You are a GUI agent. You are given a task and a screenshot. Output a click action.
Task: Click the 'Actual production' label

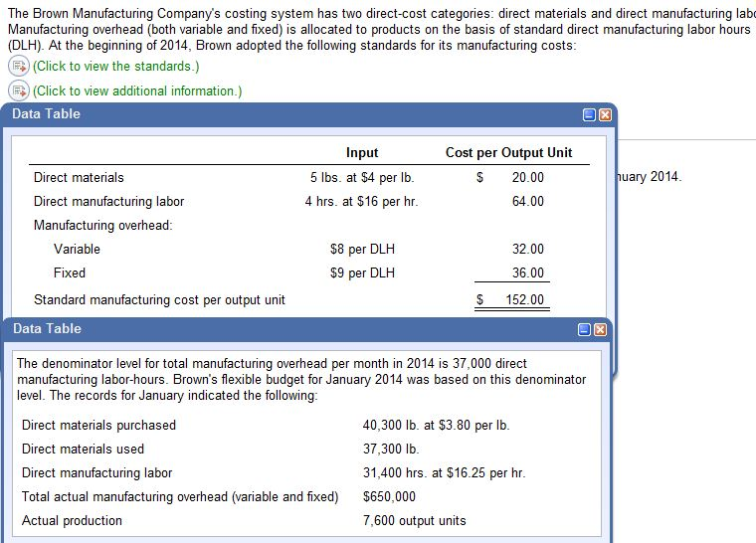click(72, 521)
